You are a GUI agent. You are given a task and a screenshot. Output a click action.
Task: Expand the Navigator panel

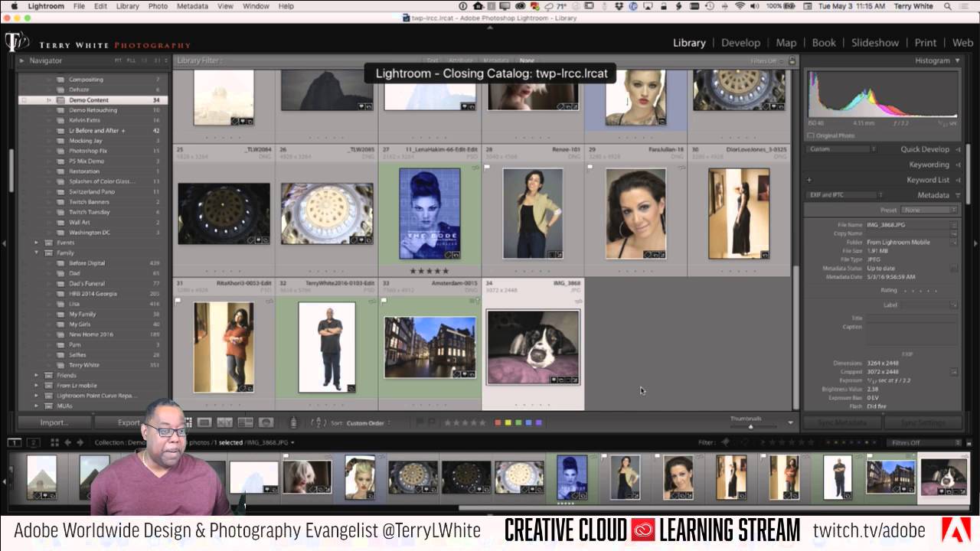(22, 60)
